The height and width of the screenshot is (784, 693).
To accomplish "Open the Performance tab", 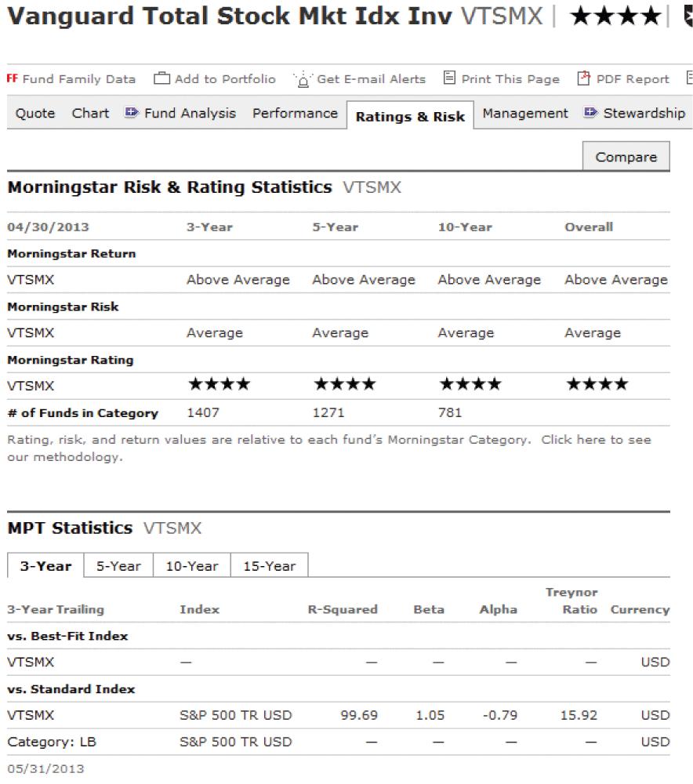I will (295, 114).
